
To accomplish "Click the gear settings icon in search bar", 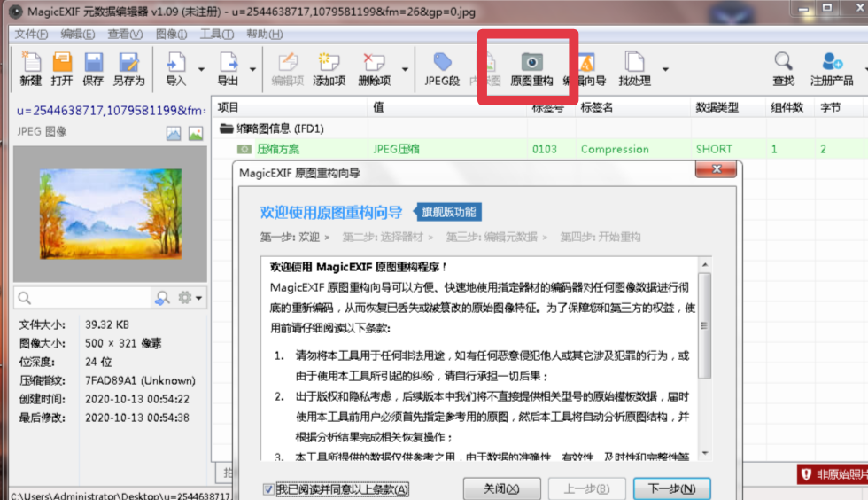I will [x=185, y=298].
